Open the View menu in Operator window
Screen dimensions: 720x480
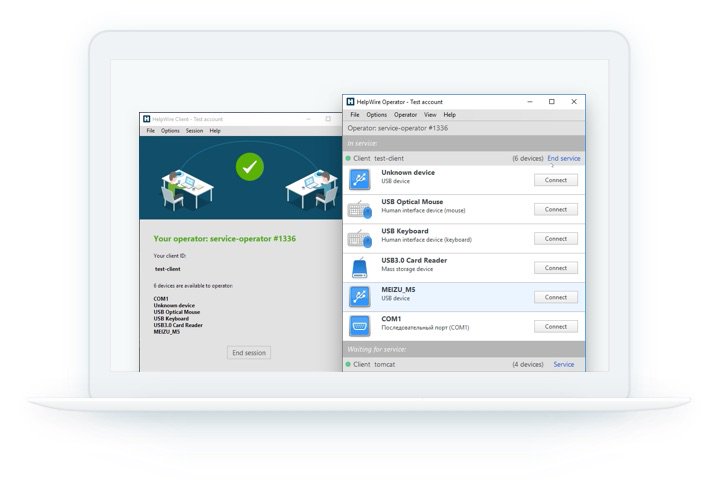(430, 115)
